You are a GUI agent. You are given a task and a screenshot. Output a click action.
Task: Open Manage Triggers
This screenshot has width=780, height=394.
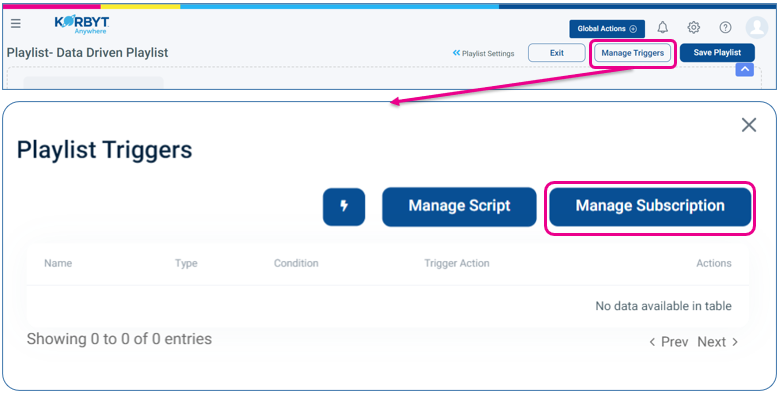632,53
